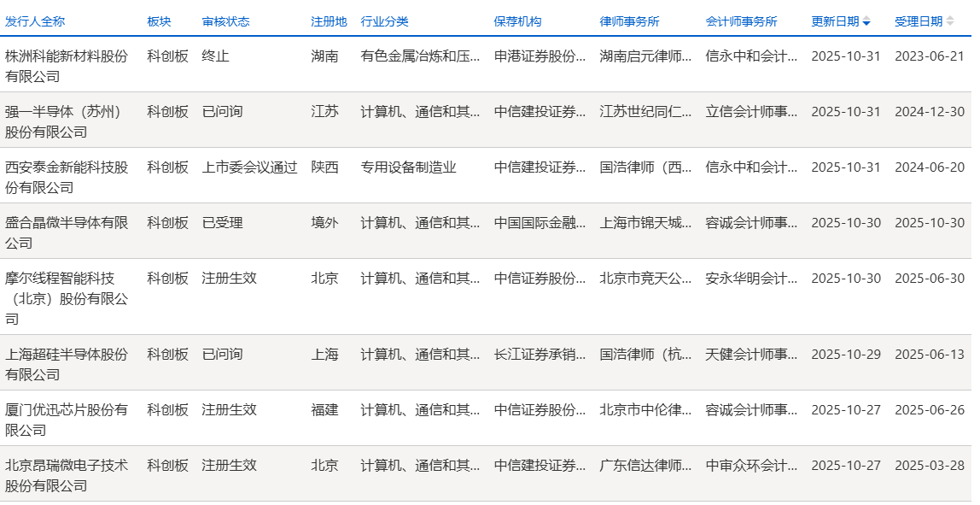Screen dimensions: 980x505
Task: Open 北京昂瑞微电子技术股份有限公司 entry
Action: [x=67, y=476]
